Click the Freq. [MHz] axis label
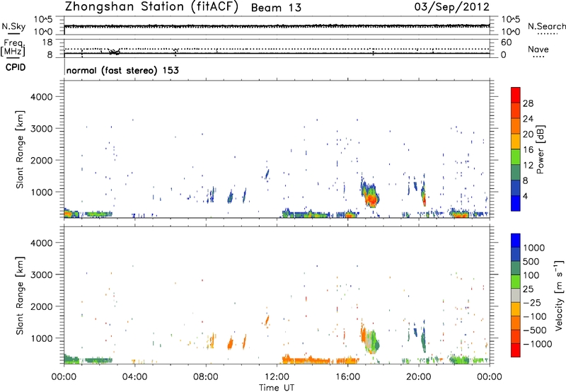566x392 pixels. pos(13,48)
